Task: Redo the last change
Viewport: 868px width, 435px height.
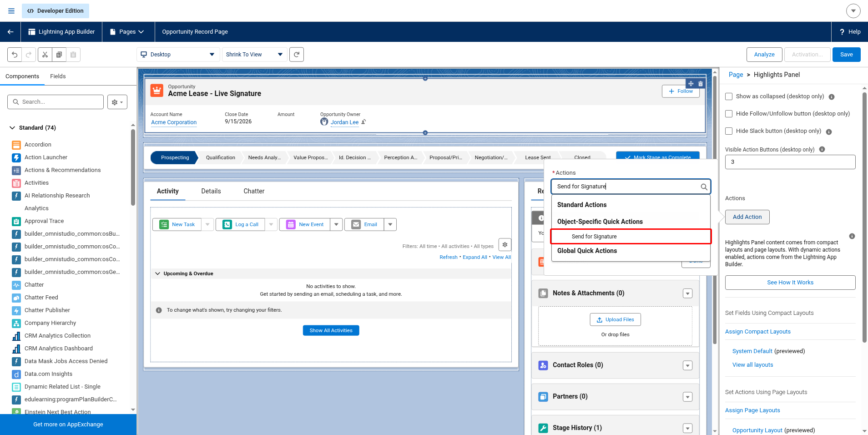Action: pyautogui.click(x=28, y=55)
